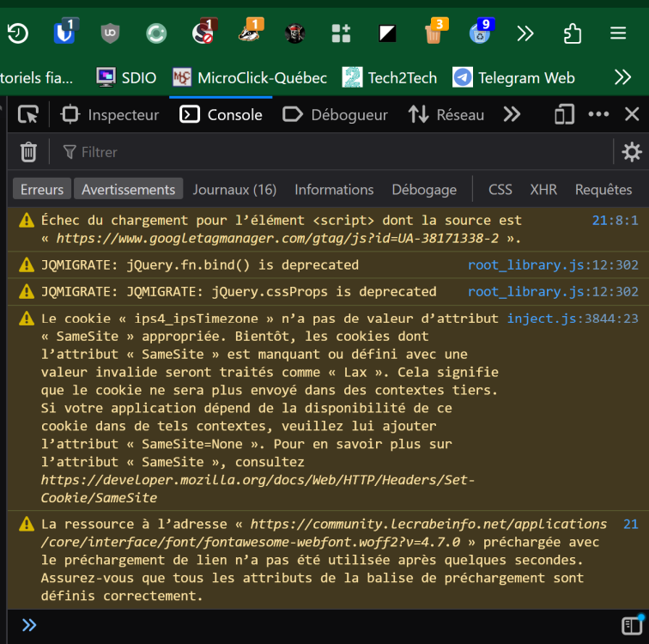Toggle the Erreurs filter

42,189
